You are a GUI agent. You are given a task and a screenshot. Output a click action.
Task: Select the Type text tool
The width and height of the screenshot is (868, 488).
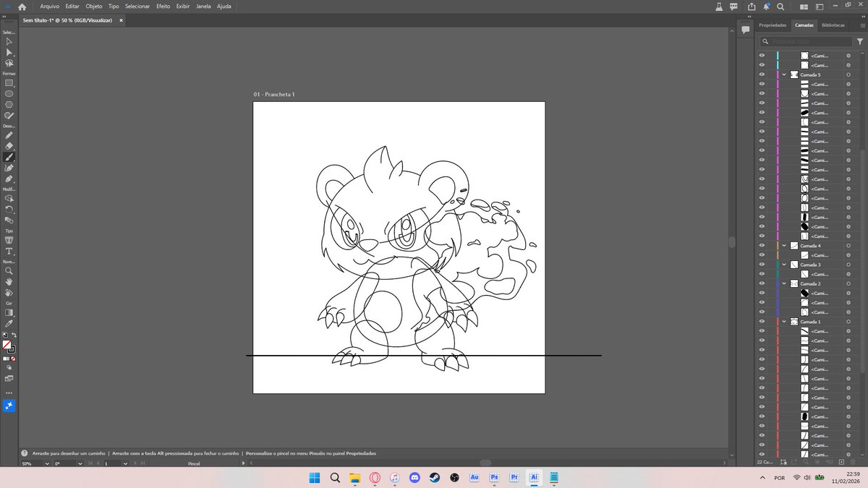(x=9, y=251)
